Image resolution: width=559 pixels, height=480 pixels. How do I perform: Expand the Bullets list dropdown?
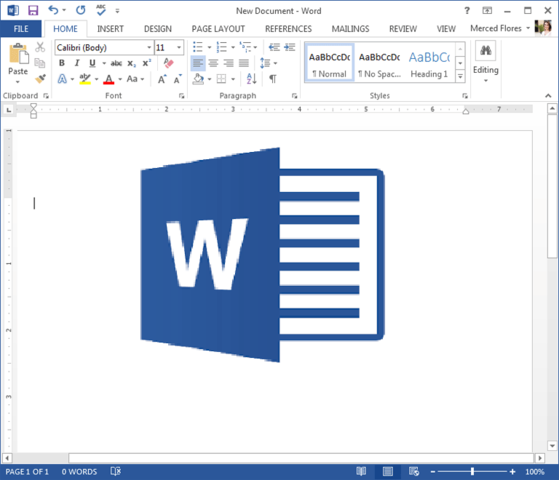click(x=209, y=47)
